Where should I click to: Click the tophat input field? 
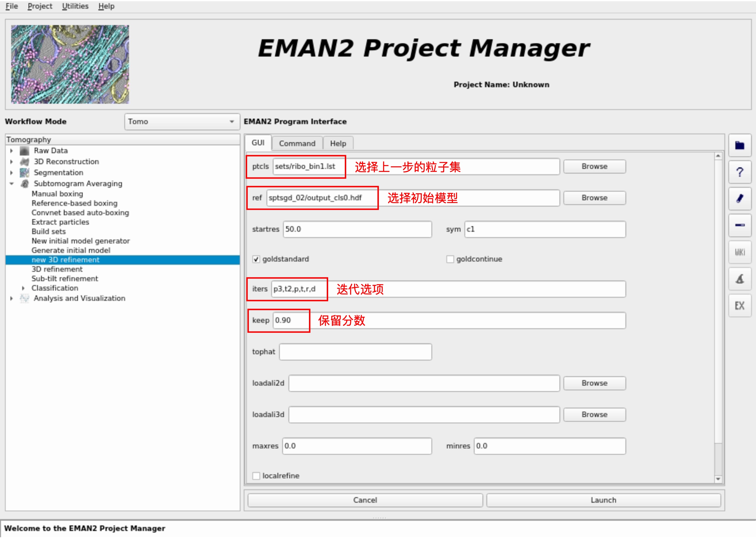tap(355, 352)
